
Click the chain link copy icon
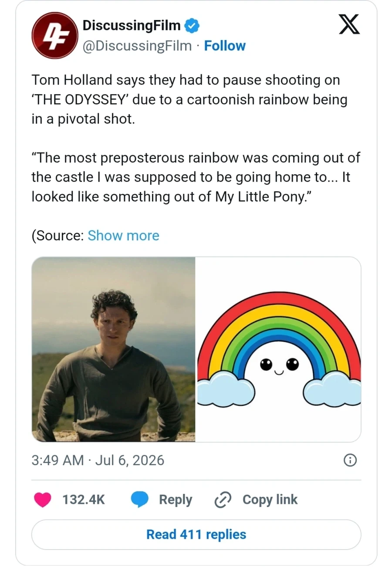(223, 500)
